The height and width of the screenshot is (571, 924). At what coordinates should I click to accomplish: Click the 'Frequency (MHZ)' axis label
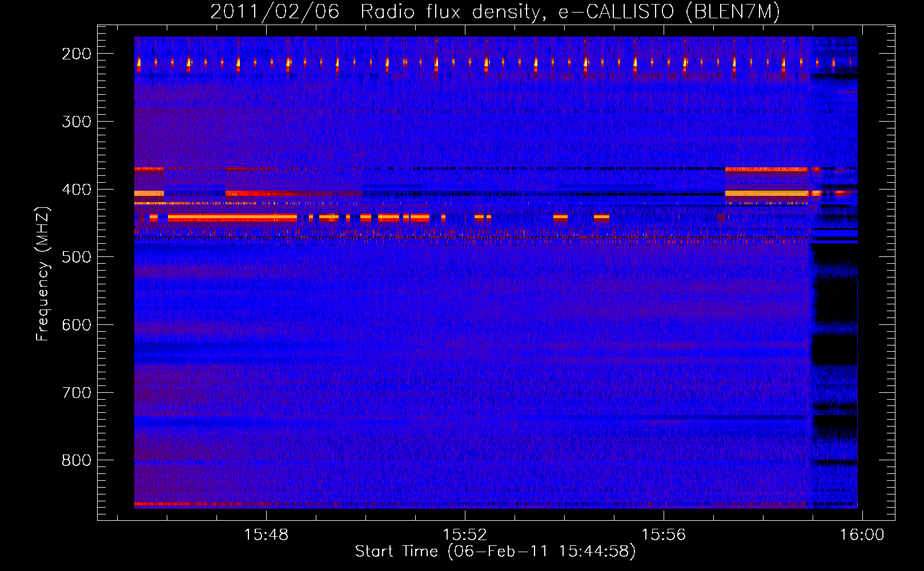[43, 274]
